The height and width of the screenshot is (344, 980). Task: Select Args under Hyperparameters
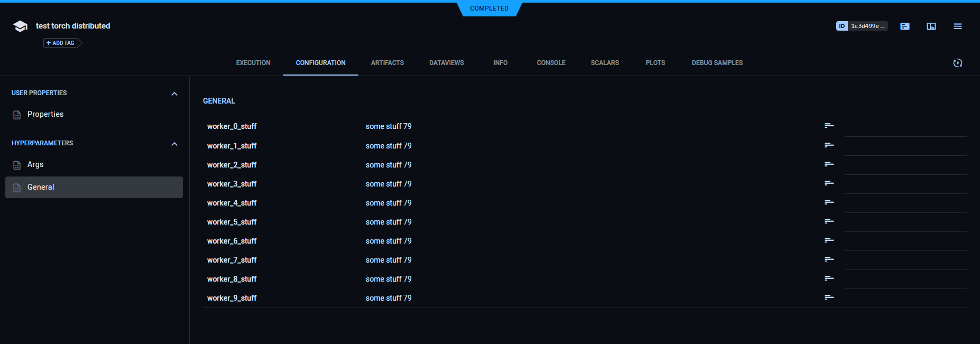[35, 165]
